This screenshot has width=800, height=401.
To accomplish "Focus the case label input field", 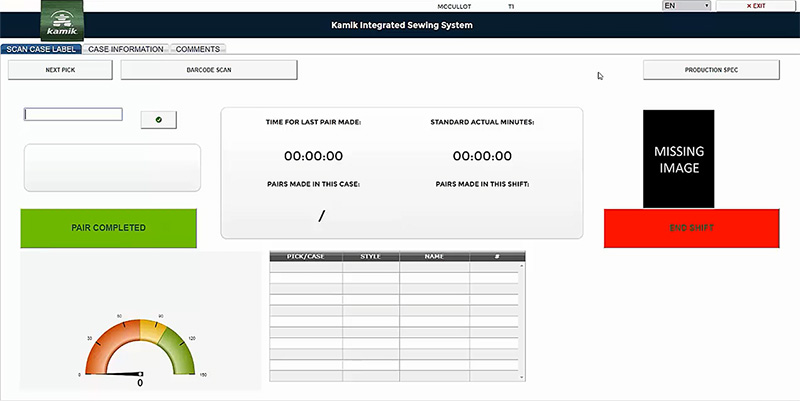I will 73,114.
